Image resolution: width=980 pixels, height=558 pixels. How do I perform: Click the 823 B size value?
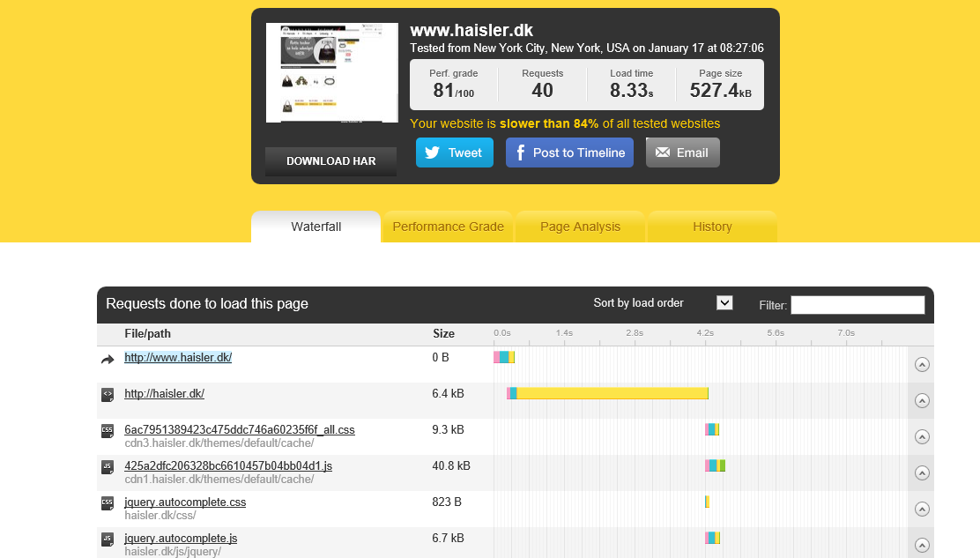447,502
